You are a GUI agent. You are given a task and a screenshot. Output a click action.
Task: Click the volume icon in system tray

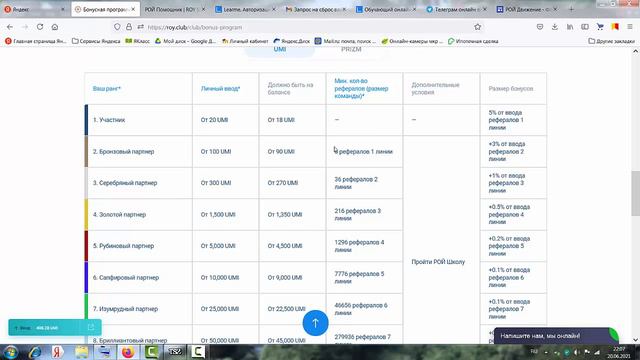coord(576,352)
